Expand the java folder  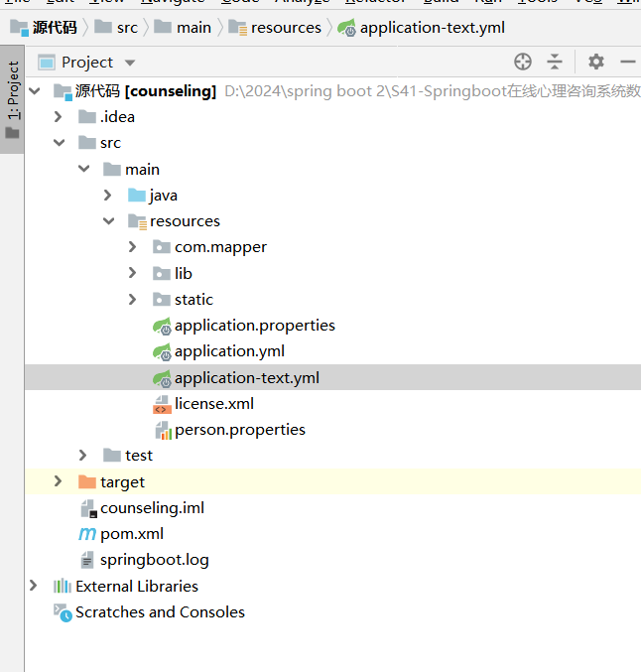[108, 196]
